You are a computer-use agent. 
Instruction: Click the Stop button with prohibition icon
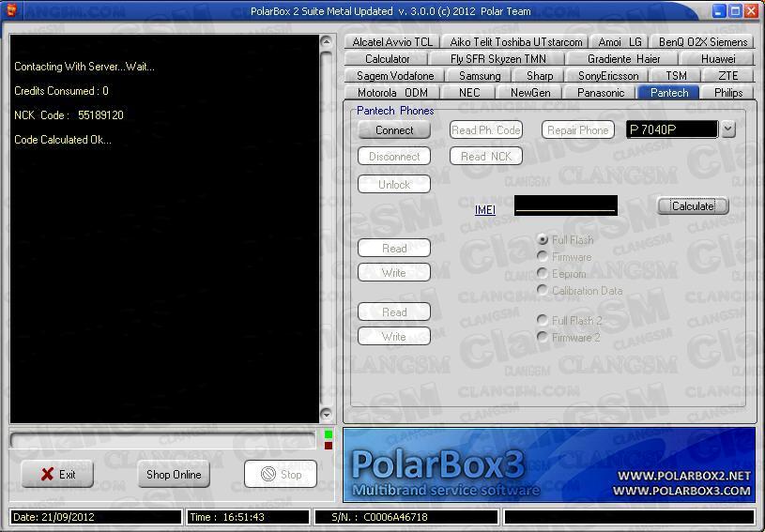click(x=281, y=474)
